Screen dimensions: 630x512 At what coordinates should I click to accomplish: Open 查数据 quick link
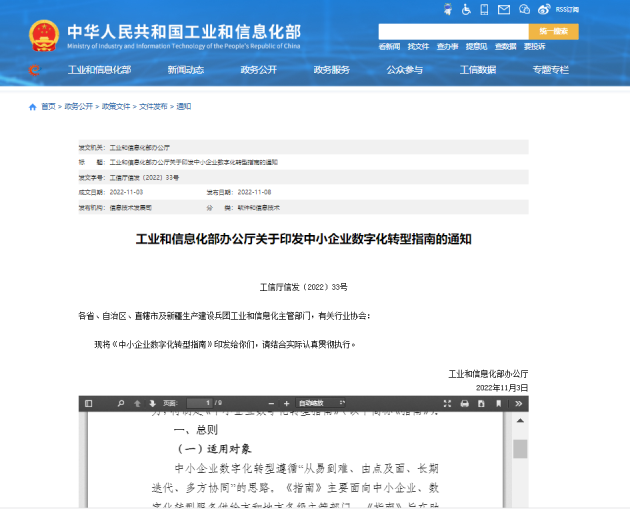point(505,47)
